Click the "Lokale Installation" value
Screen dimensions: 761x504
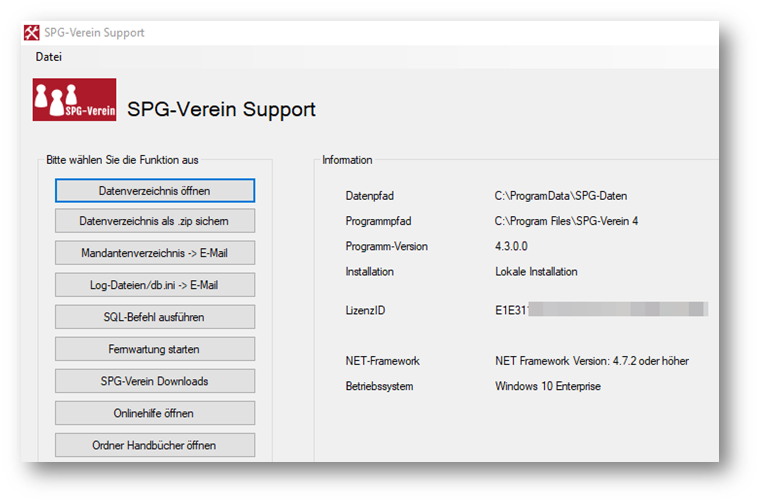536,271
